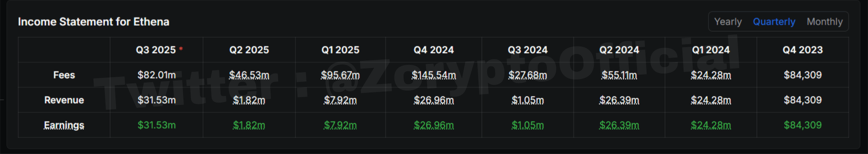Click the red asterisk beside Q3 2025
This screenshot has height=154, width=868.
tap(181, 48)
